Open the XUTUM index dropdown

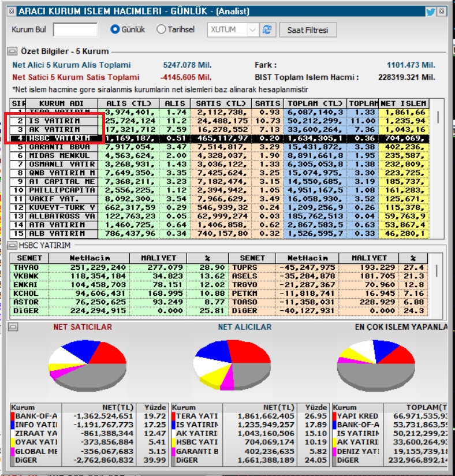click(252, 30)
